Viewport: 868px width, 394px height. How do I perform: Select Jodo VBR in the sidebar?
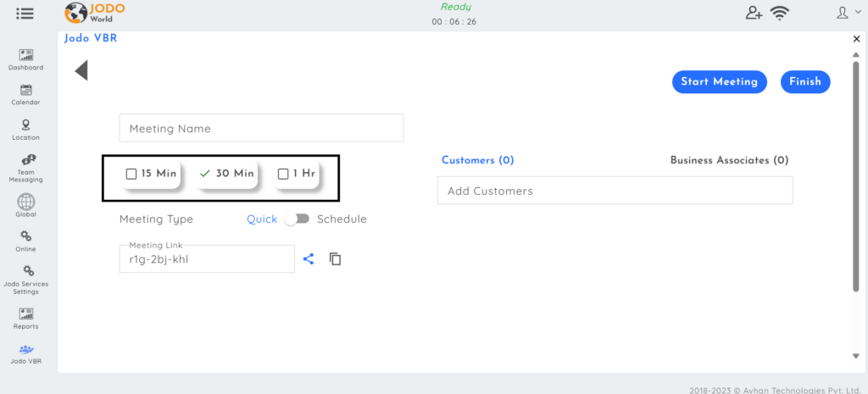pos(26,354)
